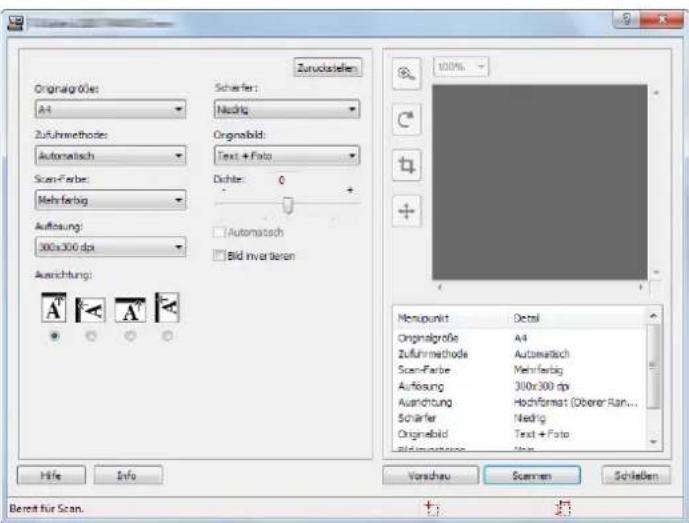Click the settings list scrollbar down arrow
This screenshot has width=689, height=523.
click(x=653, y=442)
